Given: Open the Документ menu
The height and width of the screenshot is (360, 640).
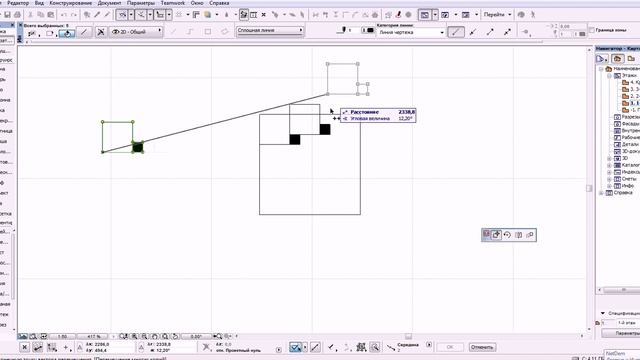Looking at the screenshot, I should [x=109, y=3].
